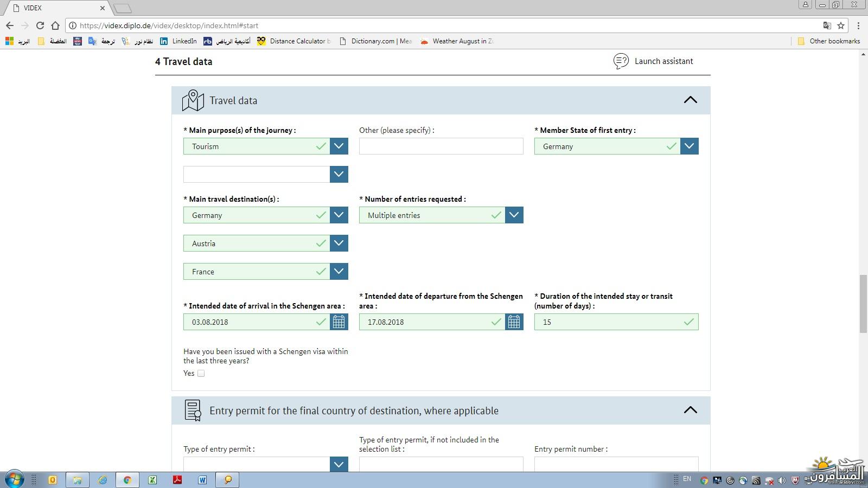The image size is (868, 488).
Task: Open the magnifier app in the taskbar
Action: point(228,480)
